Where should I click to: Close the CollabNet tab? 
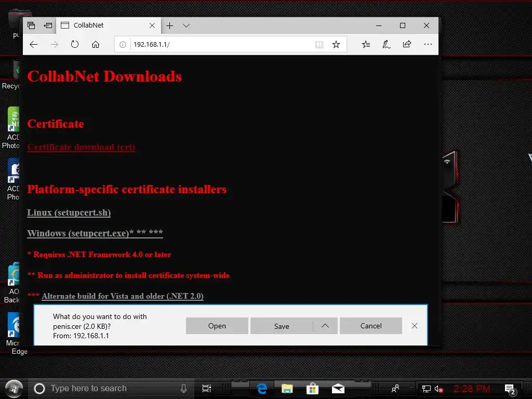coord(152,25)
